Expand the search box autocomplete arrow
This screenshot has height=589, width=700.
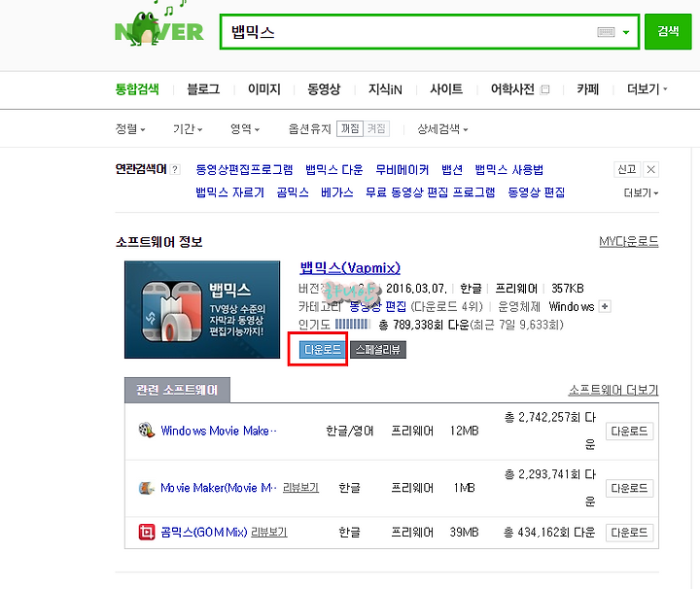point(626,32)
